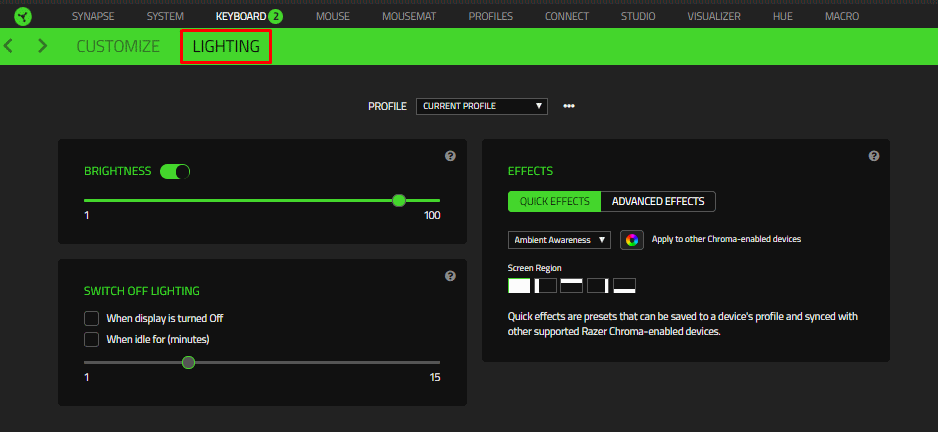Open help for the Effects panel
Viewport: 938px width, 432px height.
(x=873, y=156)
